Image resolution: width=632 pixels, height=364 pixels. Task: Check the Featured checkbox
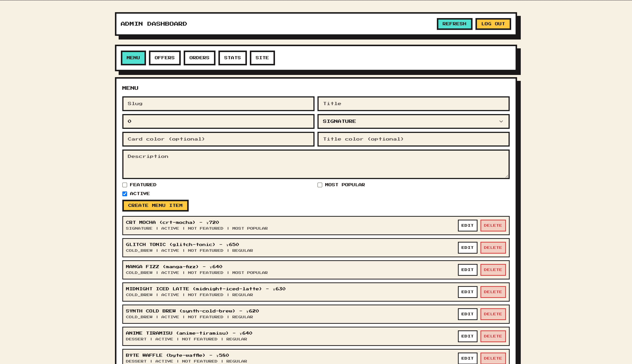[x=125, y=185]
